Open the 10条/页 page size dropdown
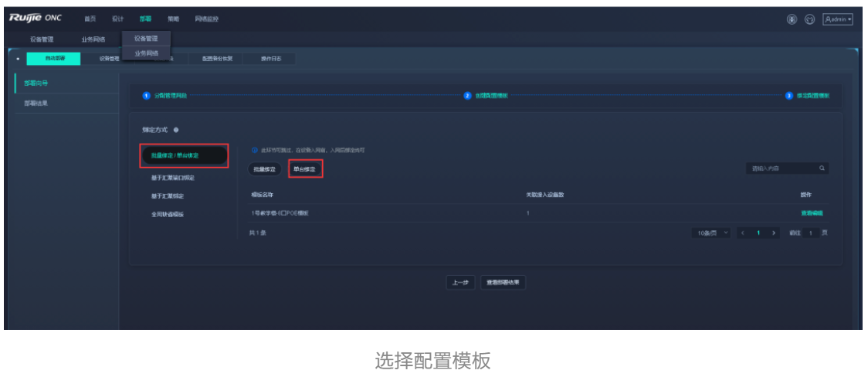Viewport: 868px width, 377px height. (711, 233)
